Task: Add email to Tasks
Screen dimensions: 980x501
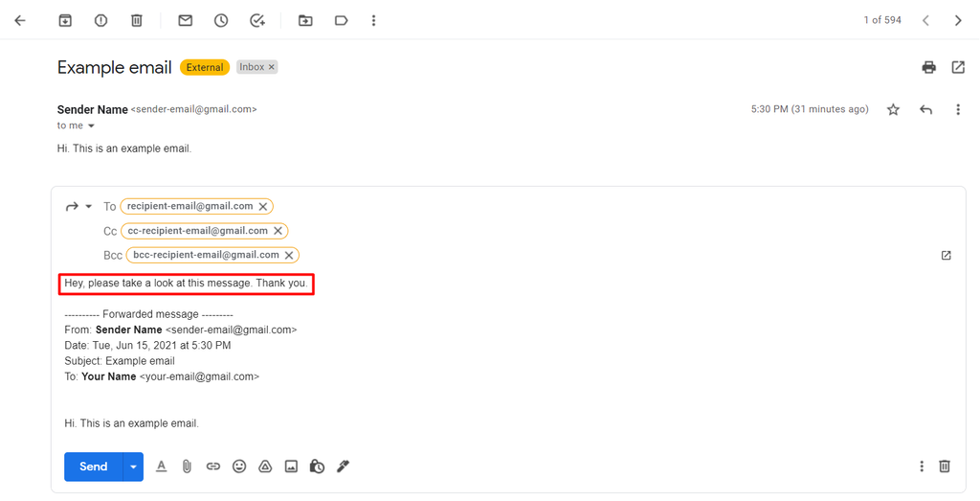Action: click(257, 21)
